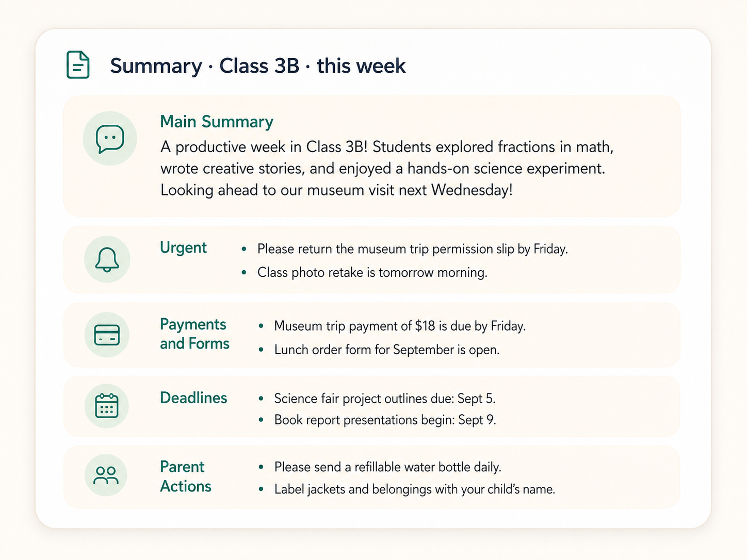Viewport: 747px width, 560px height.
Task: Select the Main Summary heading
Action: (217, 122)
